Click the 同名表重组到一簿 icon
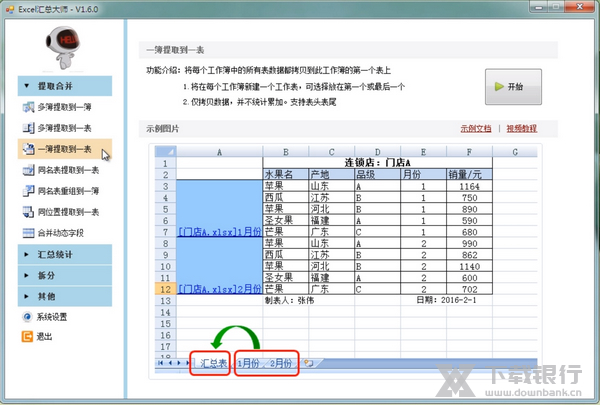This screenshot has height=405, width=600. [28, 191]
